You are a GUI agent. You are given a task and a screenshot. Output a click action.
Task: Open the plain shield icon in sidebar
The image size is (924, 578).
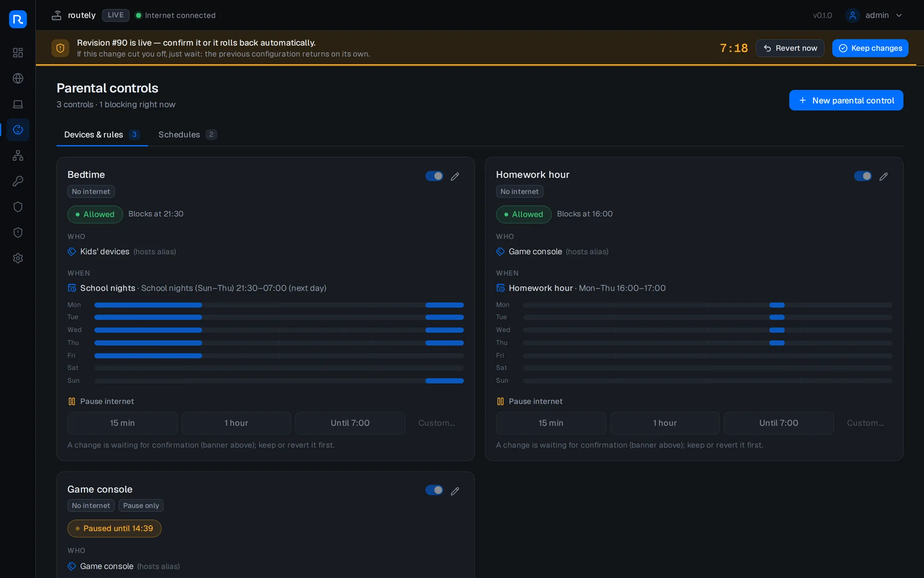(18, 207)
